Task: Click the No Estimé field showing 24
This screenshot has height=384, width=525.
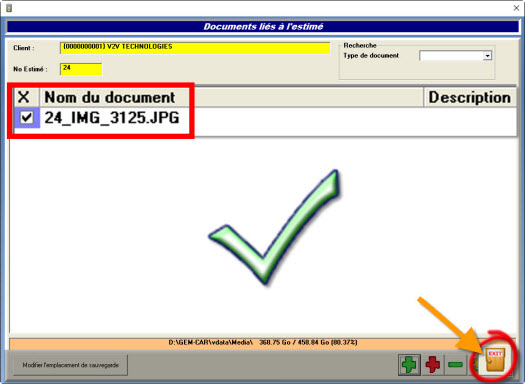Action: point(81,69)
